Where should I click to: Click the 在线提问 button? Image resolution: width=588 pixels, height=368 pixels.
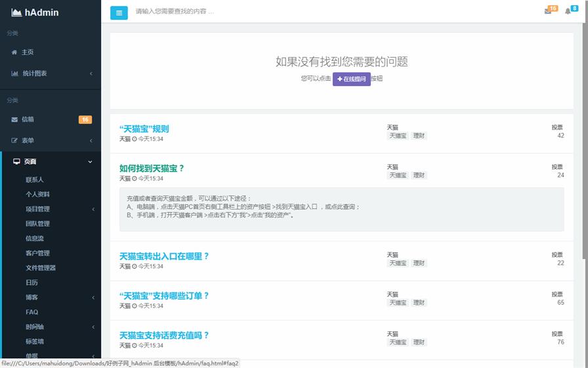(x=351, y=79)
